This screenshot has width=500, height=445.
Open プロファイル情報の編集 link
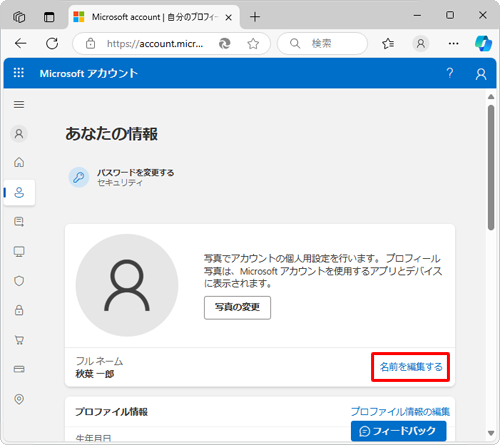400,412
